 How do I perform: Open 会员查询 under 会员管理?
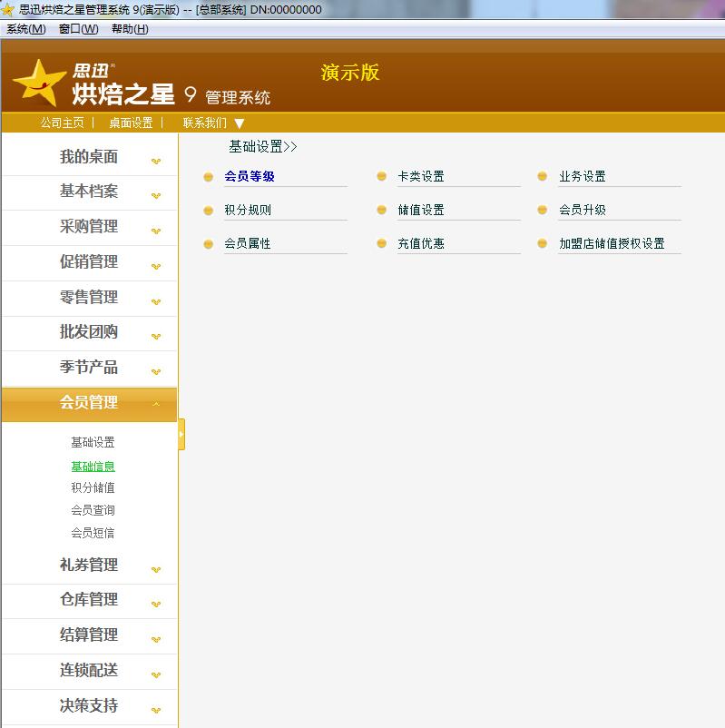point(93,510)
